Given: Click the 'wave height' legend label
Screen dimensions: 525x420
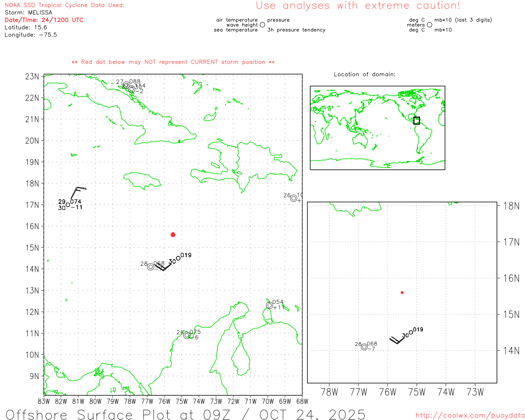Looking at the screenshot, I should pyautogui.click(x=242, y=25).
